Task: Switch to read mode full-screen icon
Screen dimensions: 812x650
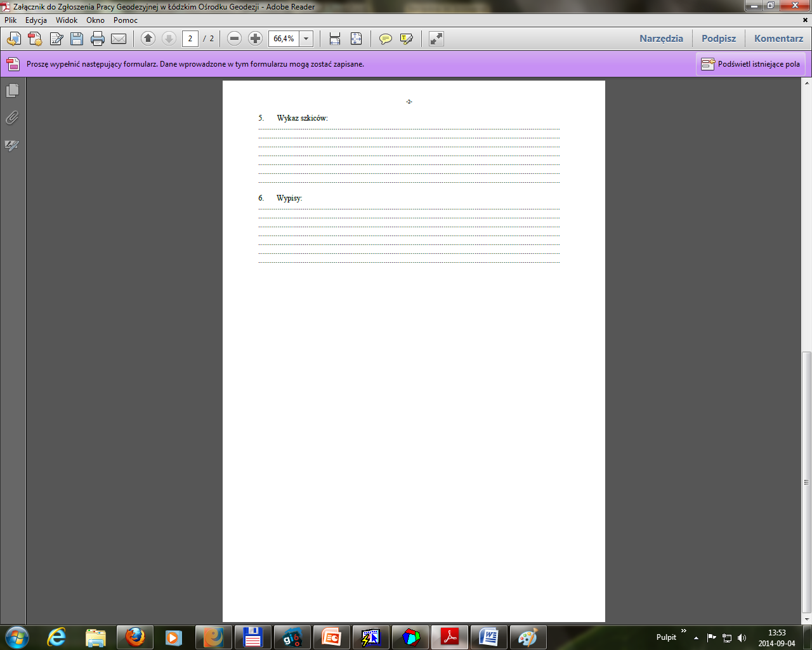Action: [436, 39]
